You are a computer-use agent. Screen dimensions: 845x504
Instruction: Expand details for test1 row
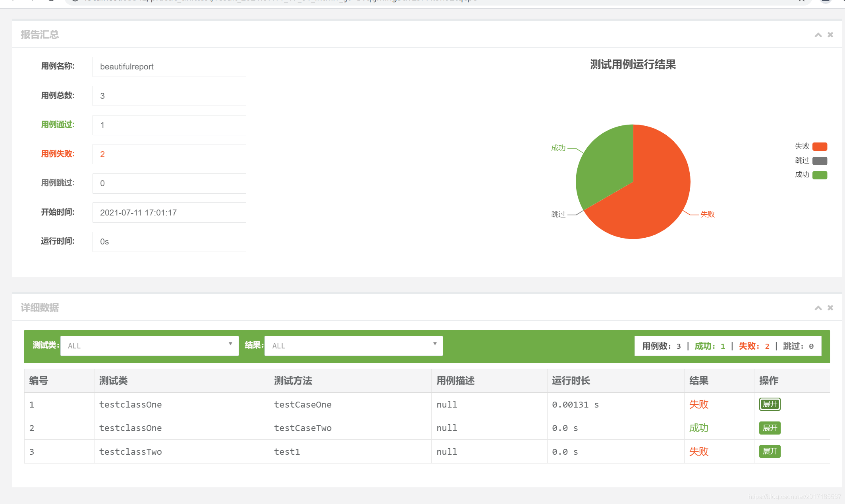(770, 451)
